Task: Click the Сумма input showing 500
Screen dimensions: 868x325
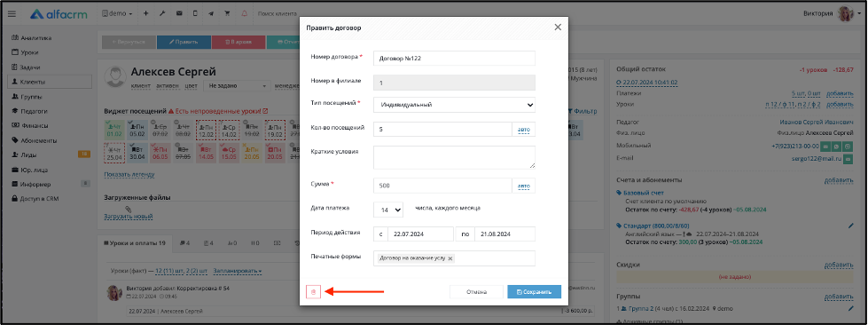Action: point(442,186)
